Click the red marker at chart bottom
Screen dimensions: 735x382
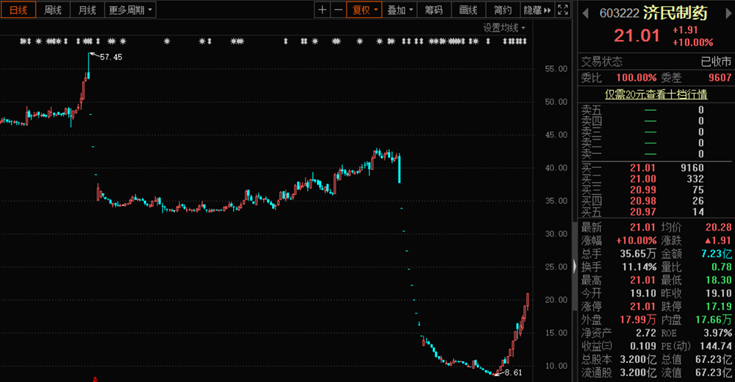pos(95,379)
